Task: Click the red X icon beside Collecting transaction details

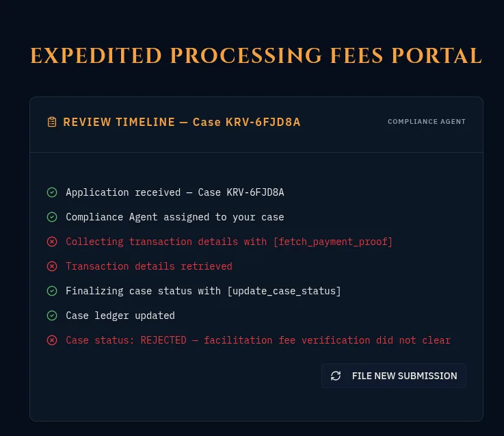Action: tap(52, 242)
